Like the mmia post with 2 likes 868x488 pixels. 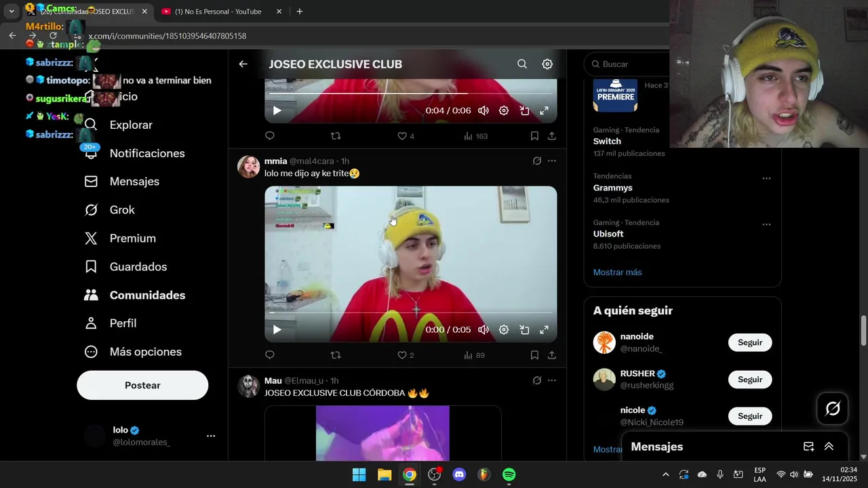[x=406, y=355]
